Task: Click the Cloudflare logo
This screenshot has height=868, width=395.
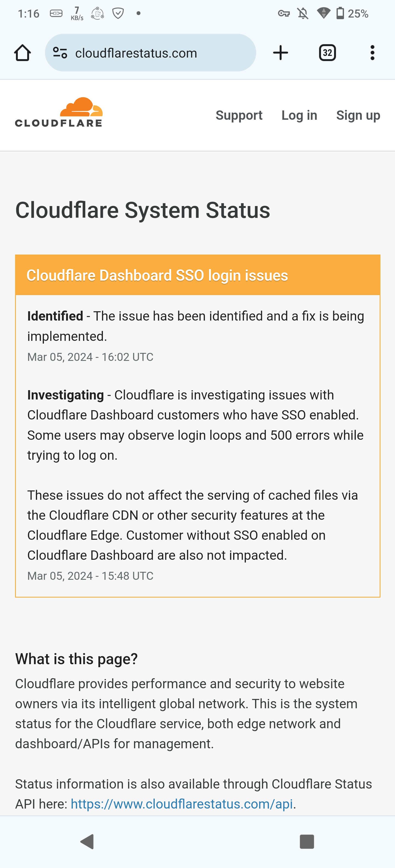Action: (59, 113)
